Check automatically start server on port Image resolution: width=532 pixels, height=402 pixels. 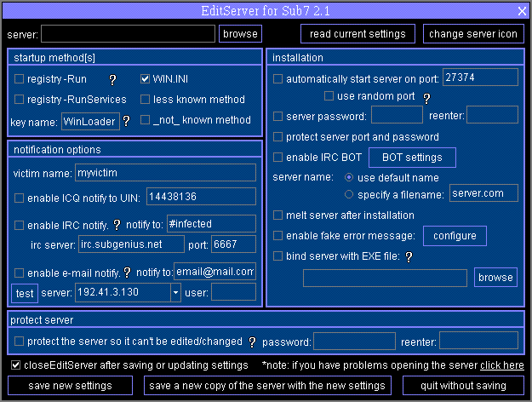click(x=277, y=78)
